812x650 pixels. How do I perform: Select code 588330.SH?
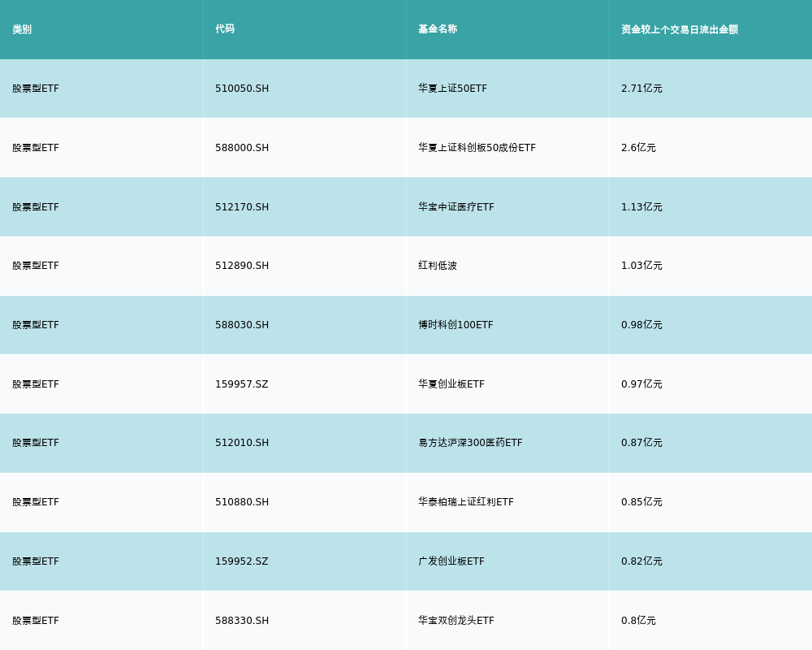click(x=242, y=621)
